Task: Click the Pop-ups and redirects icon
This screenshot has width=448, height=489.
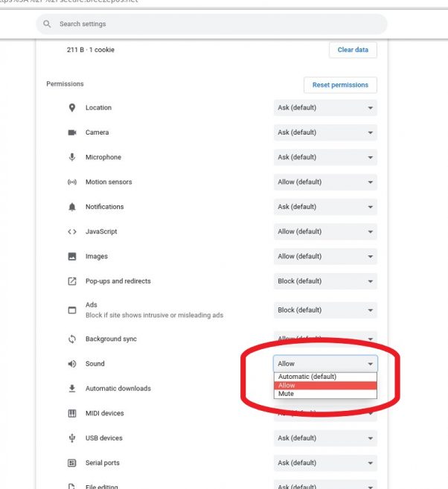Action: [x=72, y=281]
